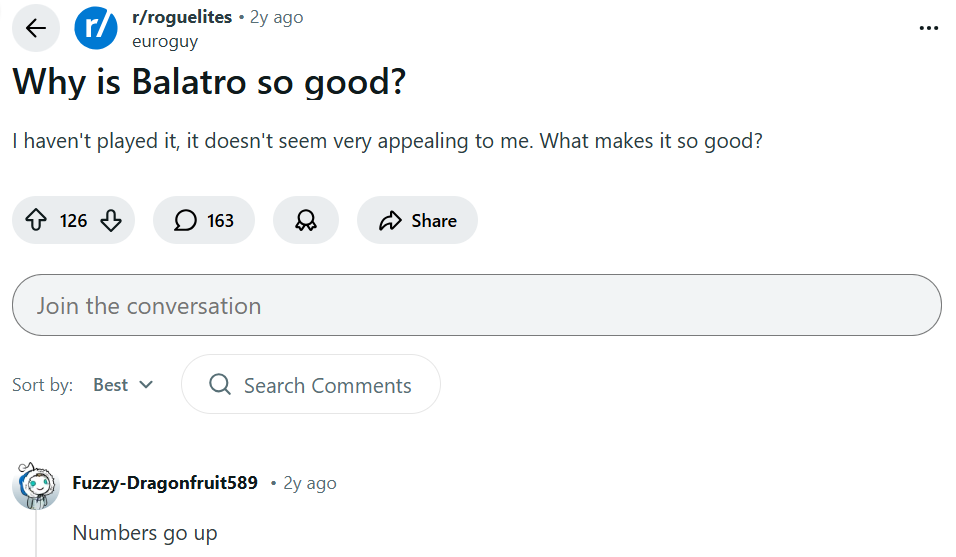Open the Sort by Best dropdown
This screenshot has width=956, height=557.
pyautogui.click(x=123, y=385)
